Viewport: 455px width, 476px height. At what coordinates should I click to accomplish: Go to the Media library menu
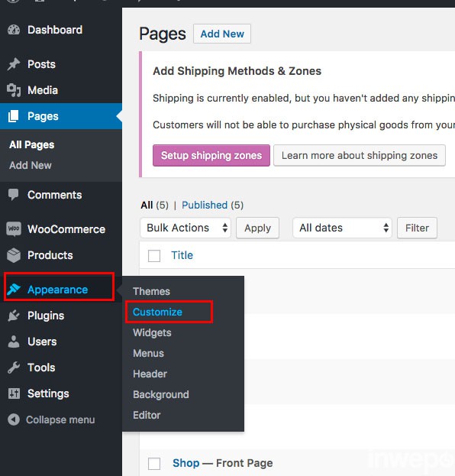(43, 90)
